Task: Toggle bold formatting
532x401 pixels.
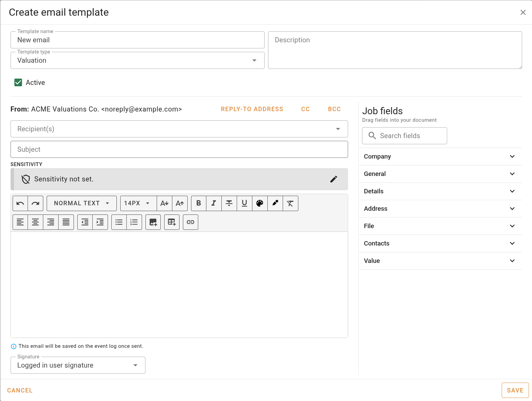Action: tap(199, 203)
